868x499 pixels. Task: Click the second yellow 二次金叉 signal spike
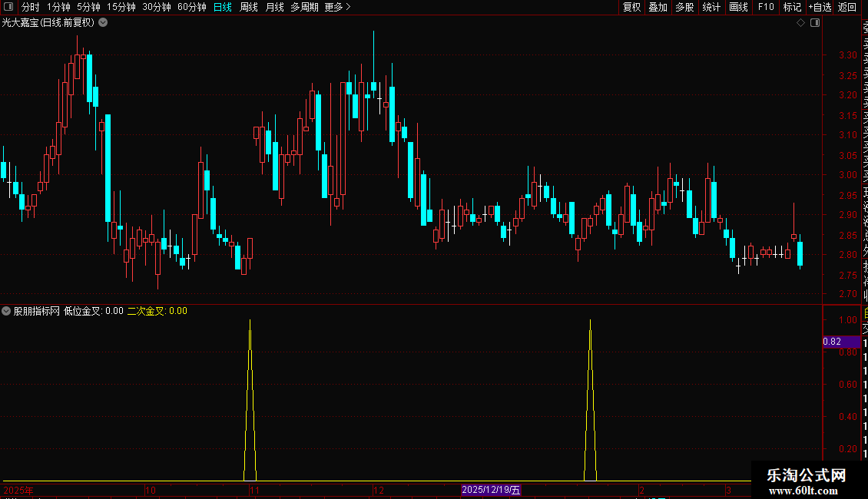[x=590, y=399]
